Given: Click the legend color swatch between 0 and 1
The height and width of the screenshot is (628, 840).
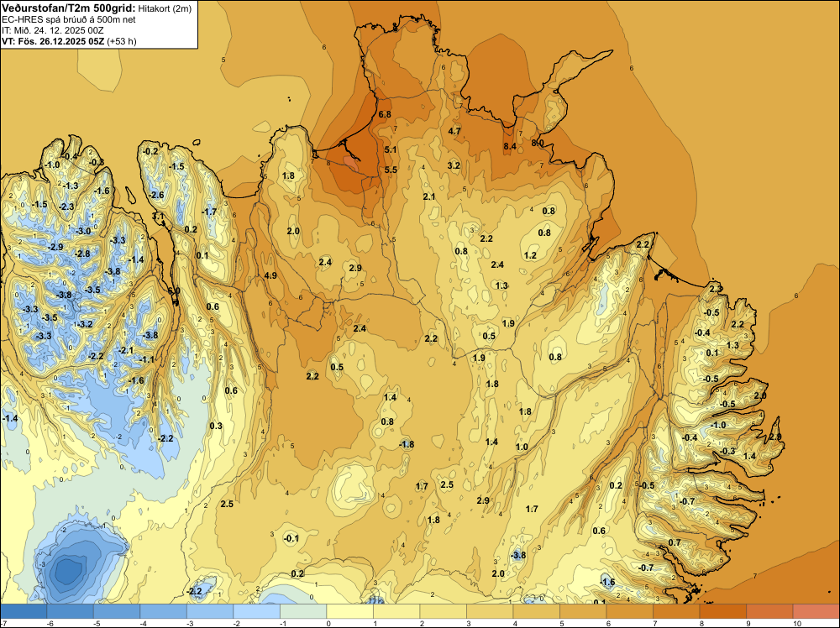Looking at the screenshot, I should 349,611.
